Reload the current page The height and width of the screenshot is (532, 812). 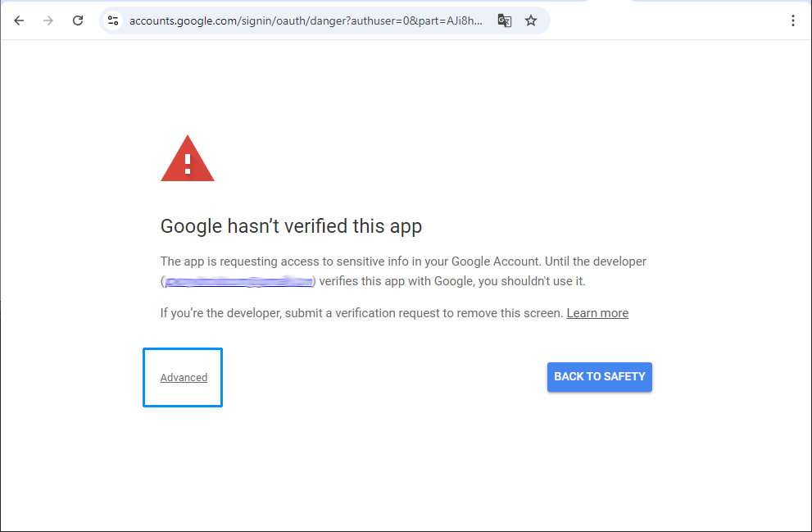[78, 20]
